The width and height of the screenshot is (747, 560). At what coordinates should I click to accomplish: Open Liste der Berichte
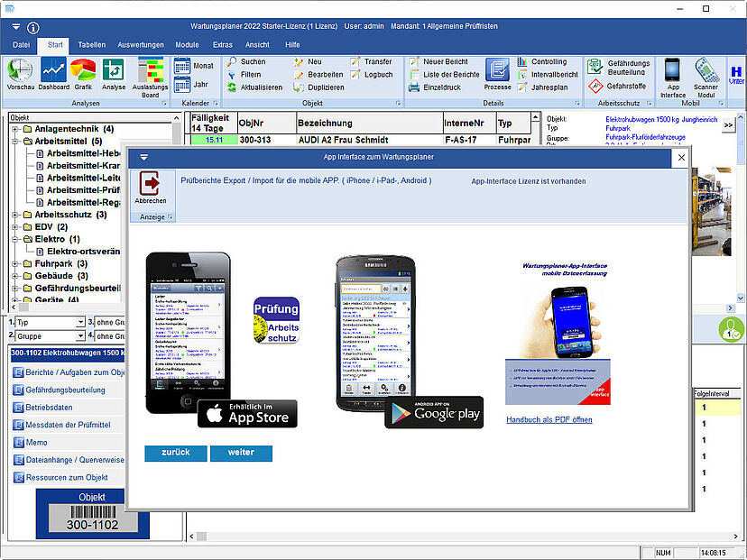tap(445, 74)
